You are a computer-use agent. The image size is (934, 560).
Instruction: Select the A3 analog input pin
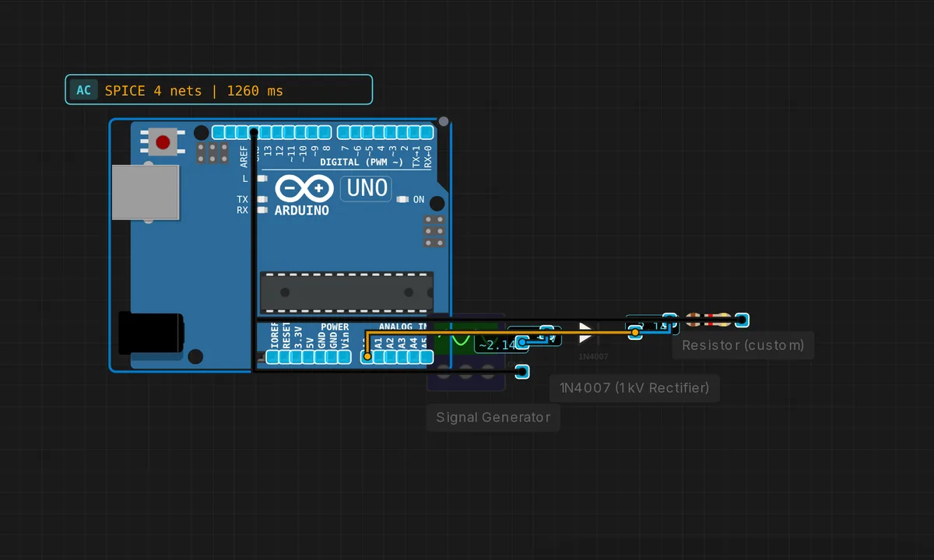tap(402, 357)
